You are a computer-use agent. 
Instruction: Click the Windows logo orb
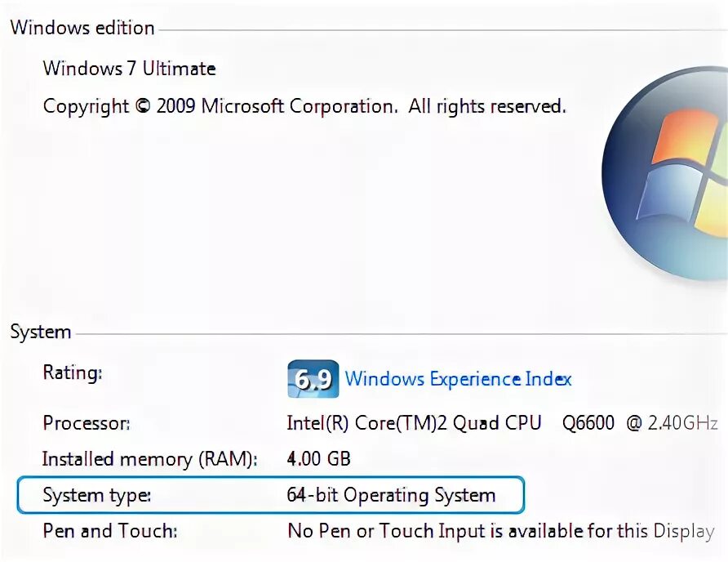coord(668,174)
